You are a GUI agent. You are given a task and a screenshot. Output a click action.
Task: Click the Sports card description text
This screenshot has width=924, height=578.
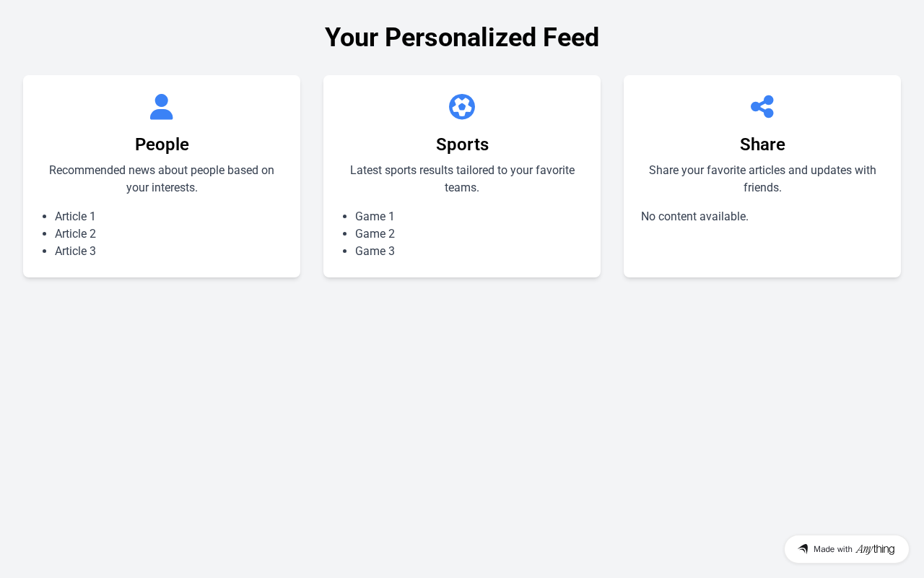pos(462,178)
